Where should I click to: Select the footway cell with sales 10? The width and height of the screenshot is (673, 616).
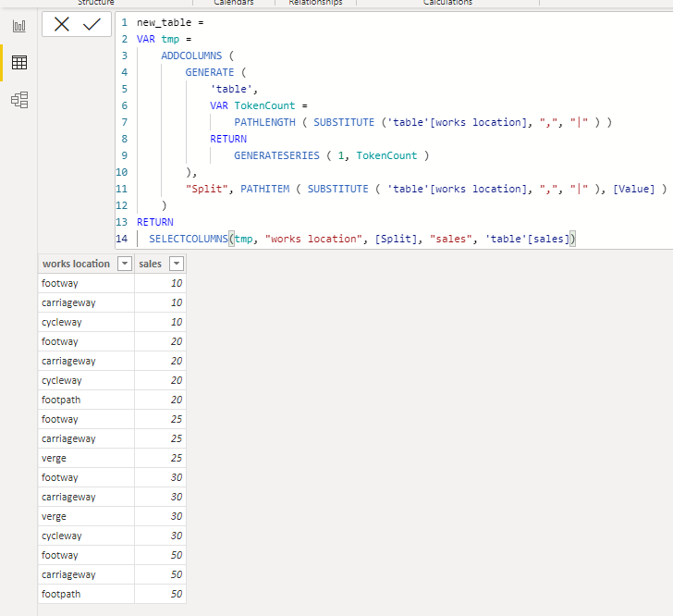click(x=86, y=283)
